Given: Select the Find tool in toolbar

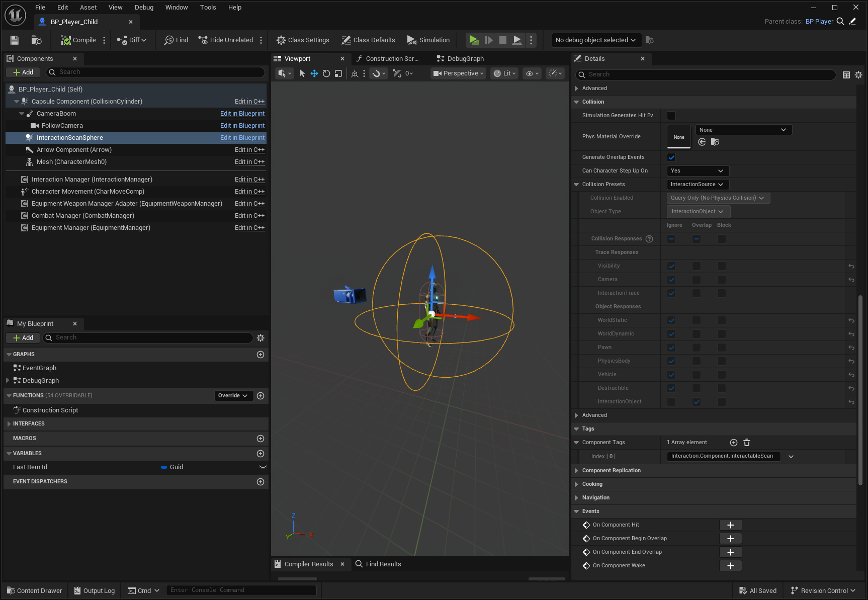Looking at the screenshot, I should coord(176,40).
